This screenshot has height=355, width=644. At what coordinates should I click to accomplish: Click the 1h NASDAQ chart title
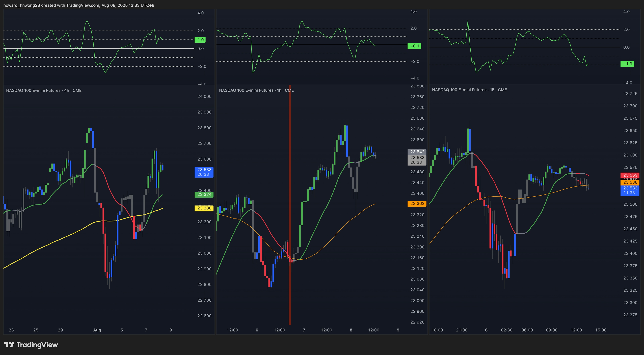[256, 90]
